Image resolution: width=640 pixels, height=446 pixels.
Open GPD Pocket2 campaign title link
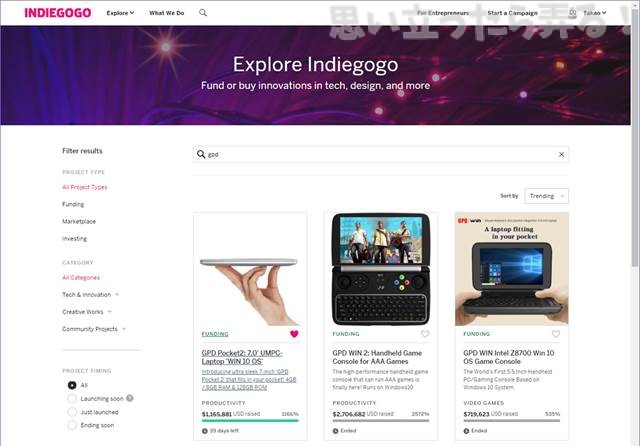(242, 357)
